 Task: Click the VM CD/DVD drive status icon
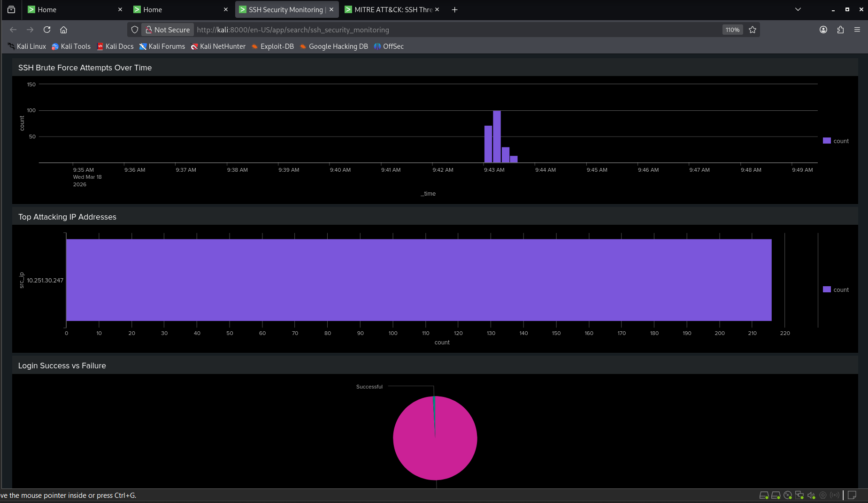click(x=788, y=495)
